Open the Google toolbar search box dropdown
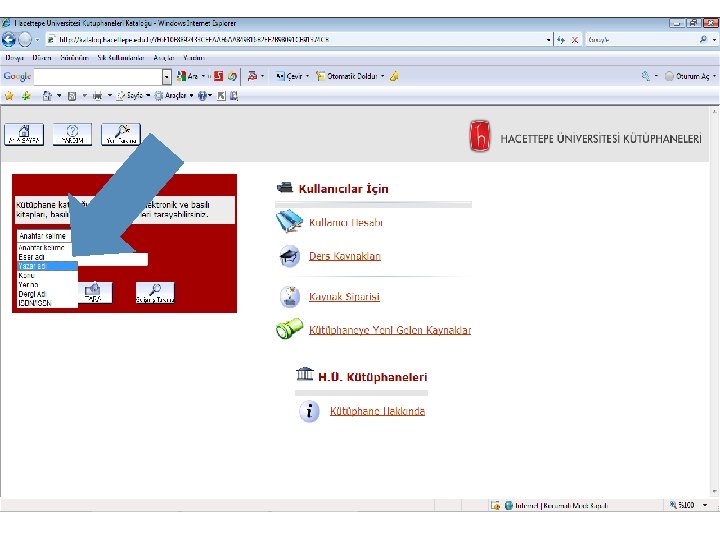The width and height of the screenshot is (720, 540). point(167,77)
